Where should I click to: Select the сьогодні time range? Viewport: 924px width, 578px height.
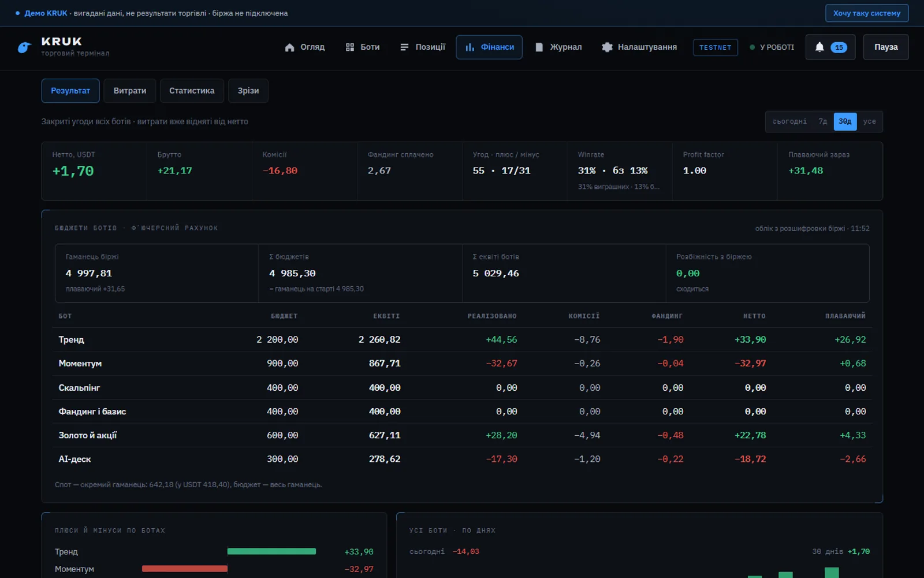click(x=789, y=121)
